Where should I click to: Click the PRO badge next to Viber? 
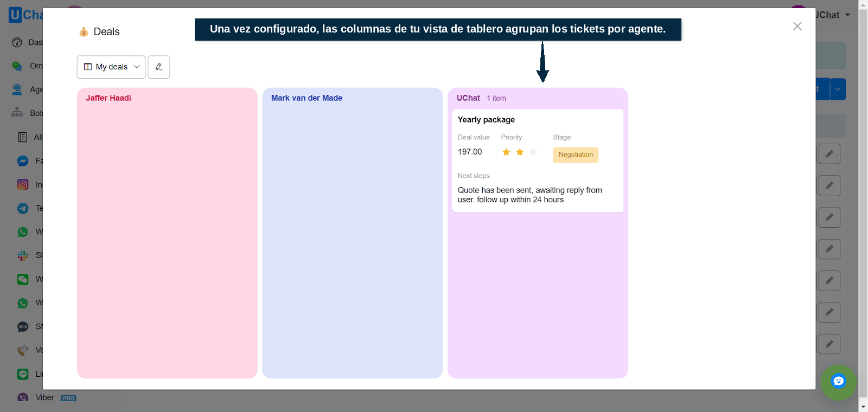point(68,398)
